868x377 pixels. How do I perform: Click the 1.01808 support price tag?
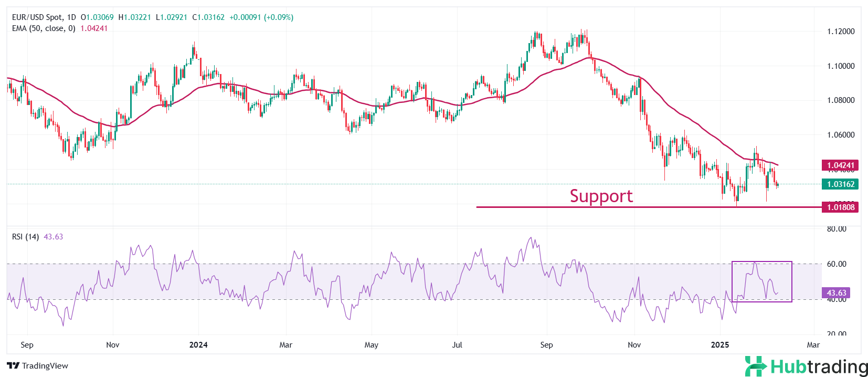840,207
